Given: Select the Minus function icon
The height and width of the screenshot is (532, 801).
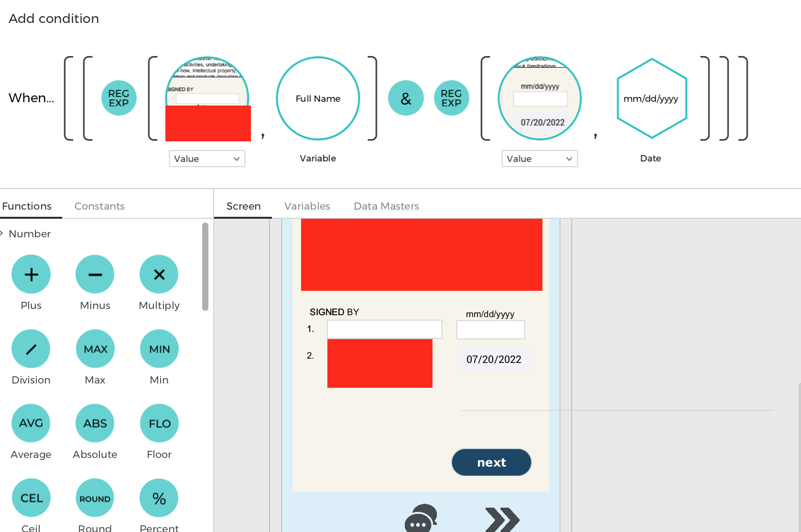Looking at the screenshot, I should pos(95,274).
